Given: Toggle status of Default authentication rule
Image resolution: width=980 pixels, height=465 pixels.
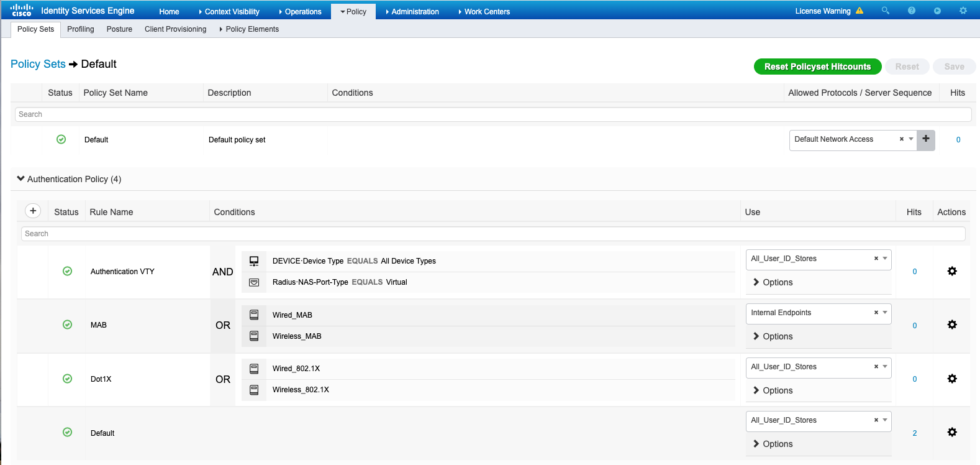Looking at the screenshot, I should click(x=67, y=432).
